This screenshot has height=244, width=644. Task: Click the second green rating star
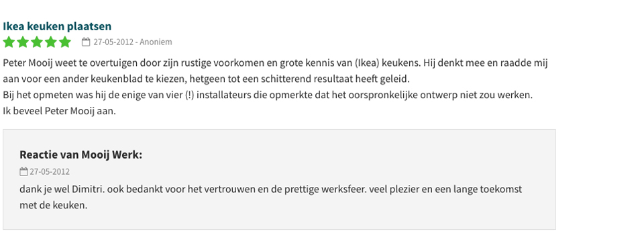point(23,42)
